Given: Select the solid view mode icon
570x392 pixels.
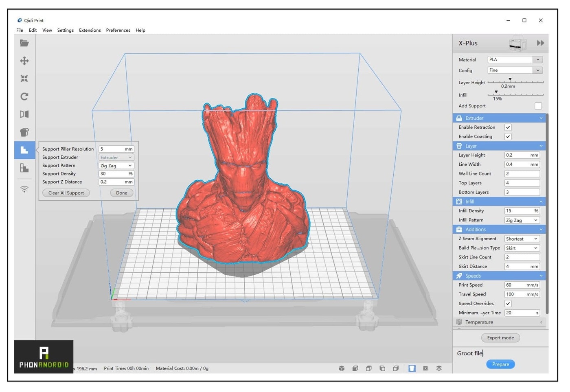Looking at the screenshot, I should point(412,368).
